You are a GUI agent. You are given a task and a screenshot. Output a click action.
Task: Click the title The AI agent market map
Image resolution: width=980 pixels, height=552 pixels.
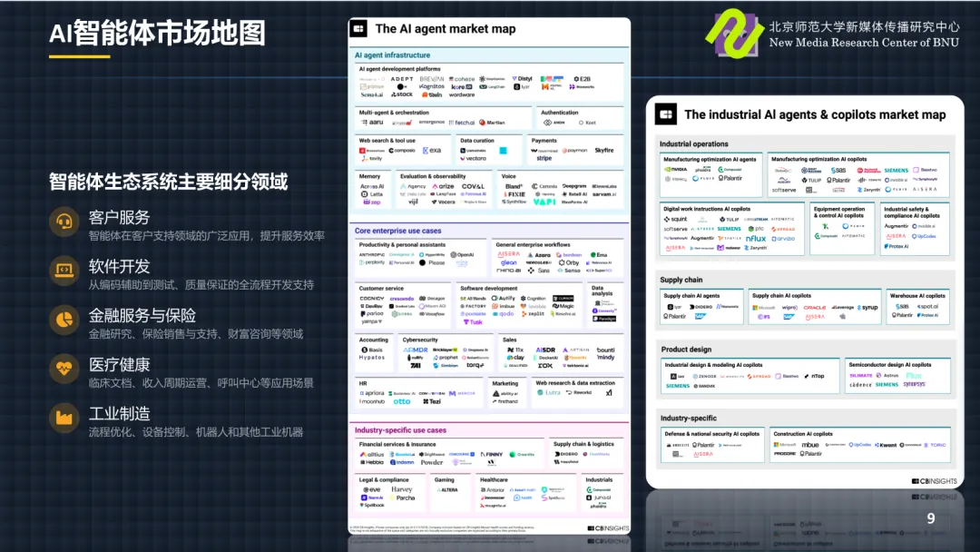click(445, 29)
